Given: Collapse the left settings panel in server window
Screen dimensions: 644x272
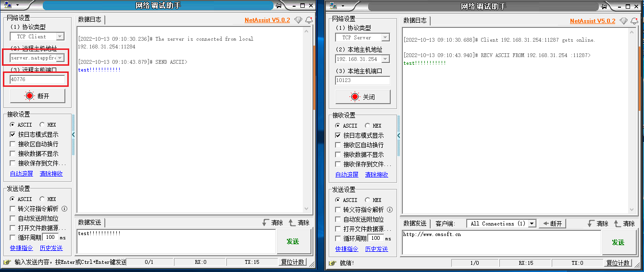Looking at the screenshot, I should pyautogui.click(x=399, y=136).
